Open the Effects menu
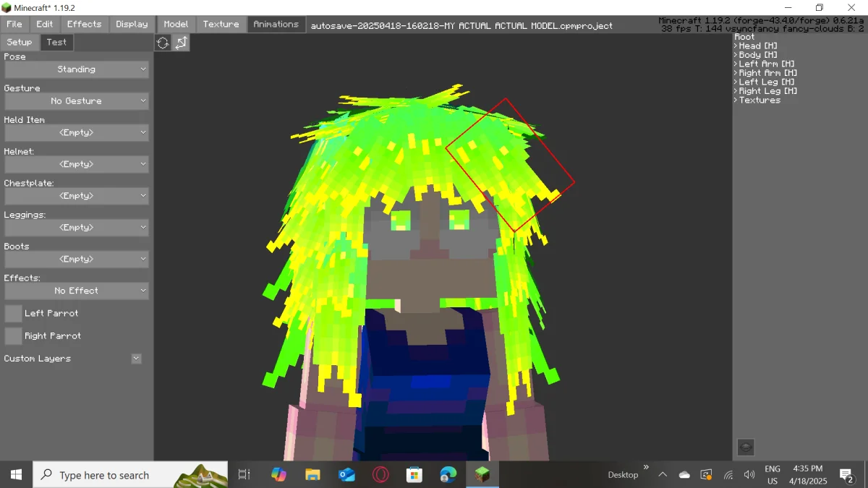This screenshot has width=868, height=488. click(84, 24)
